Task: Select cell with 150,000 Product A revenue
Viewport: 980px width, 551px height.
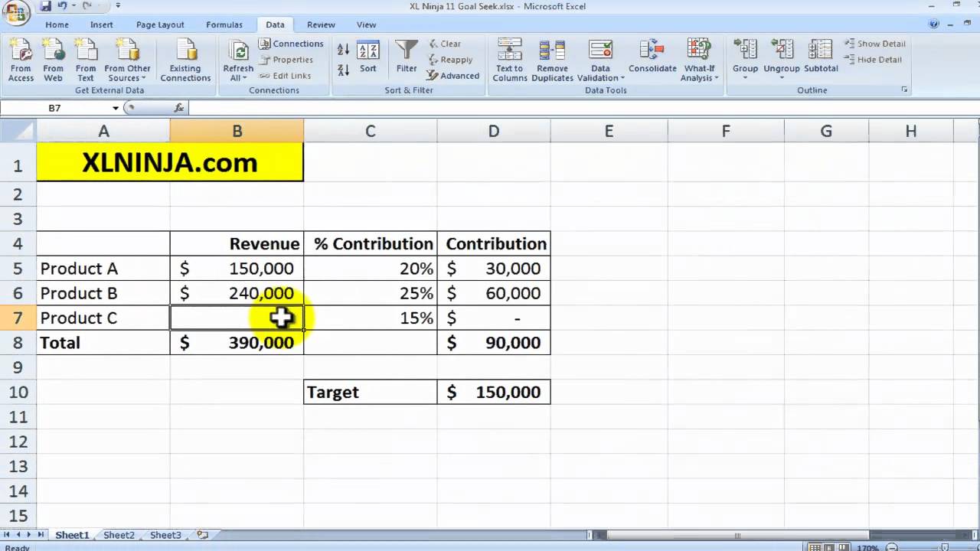Action: (237, 269)
